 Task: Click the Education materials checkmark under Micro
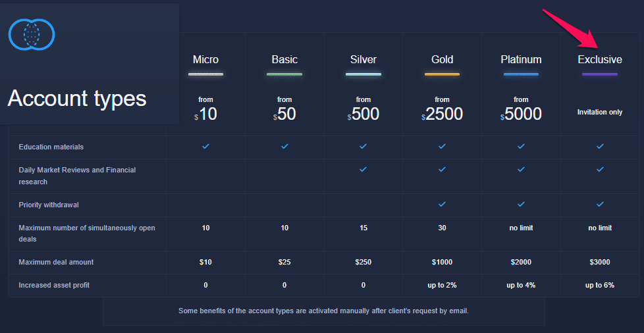point(205,146)
